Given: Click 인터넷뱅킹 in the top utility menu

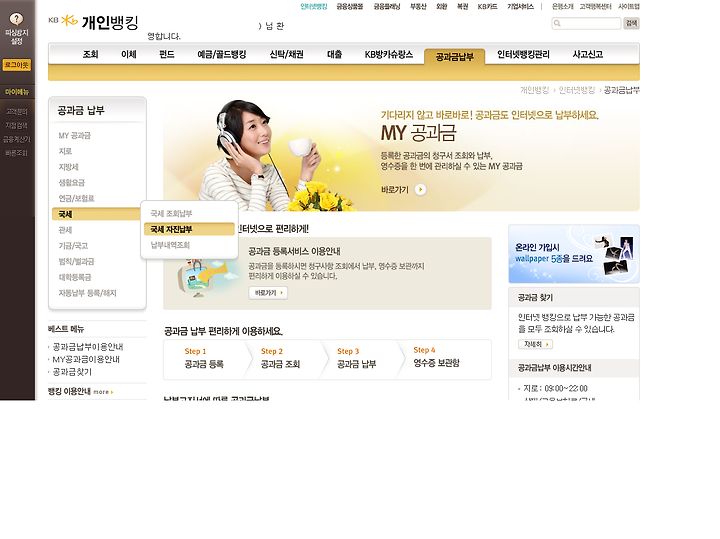Looking at the screenshot, I should coord(314,6).
